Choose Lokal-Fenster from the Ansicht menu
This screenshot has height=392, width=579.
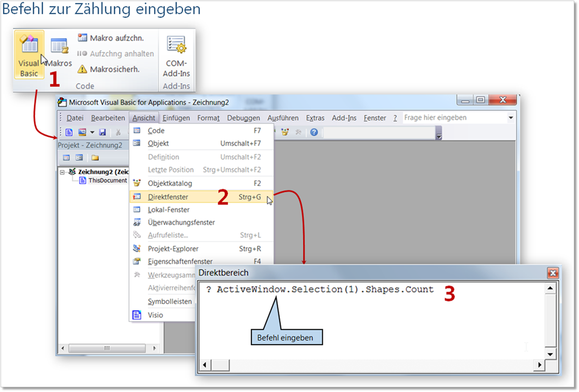tap(201, 210)
